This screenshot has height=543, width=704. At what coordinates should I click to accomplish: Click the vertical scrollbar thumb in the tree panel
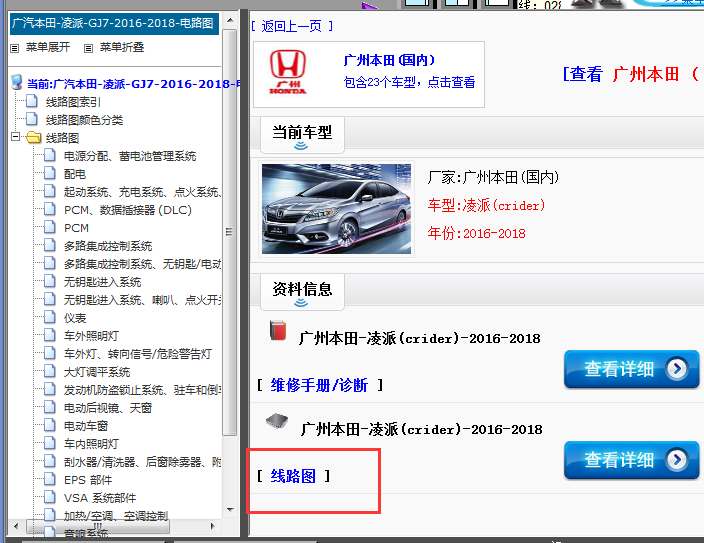(x=229, y=232)
